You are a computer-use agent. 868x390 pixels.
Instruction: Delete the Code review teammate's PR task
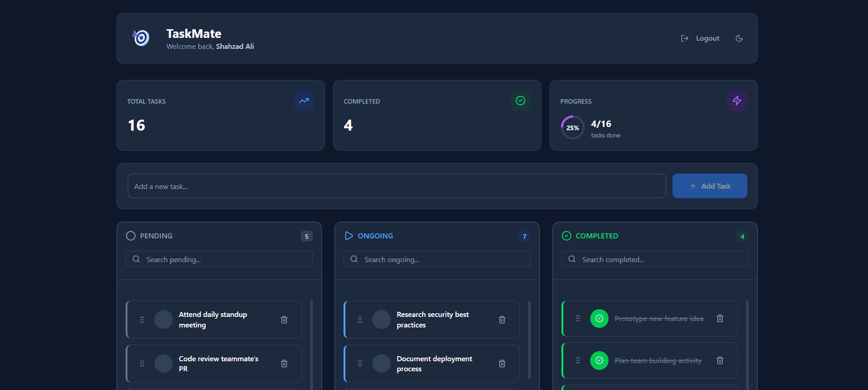(x=284, y=364)
